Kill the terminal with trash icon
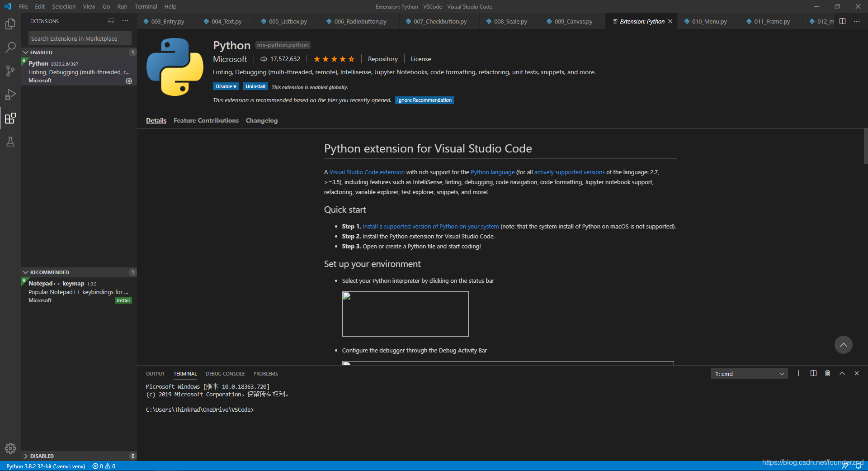This screenshot has height=471, width=868. 828,373
